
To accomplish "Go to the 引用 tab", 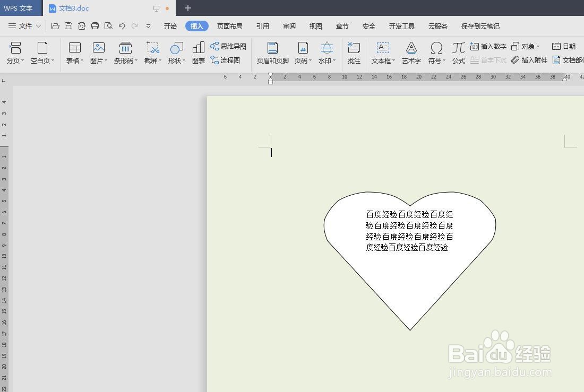I will (263, 26).
